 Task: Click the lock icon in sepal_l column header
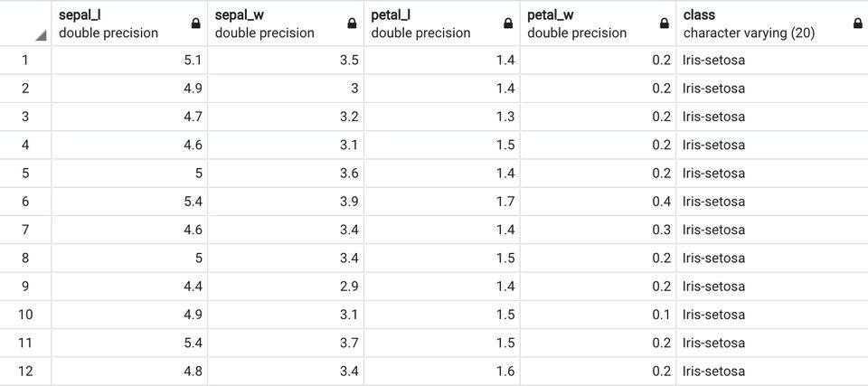196,24
